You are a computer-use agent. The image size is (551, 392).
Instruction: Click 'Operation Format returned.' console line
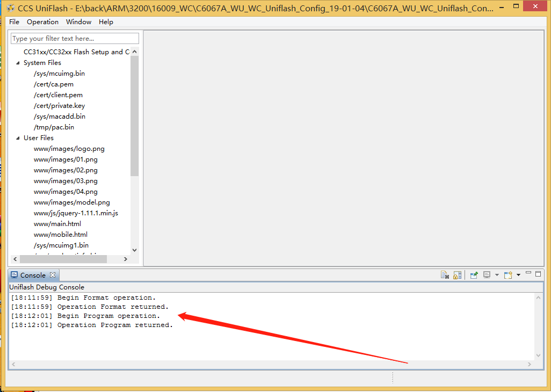coord(90,307)
